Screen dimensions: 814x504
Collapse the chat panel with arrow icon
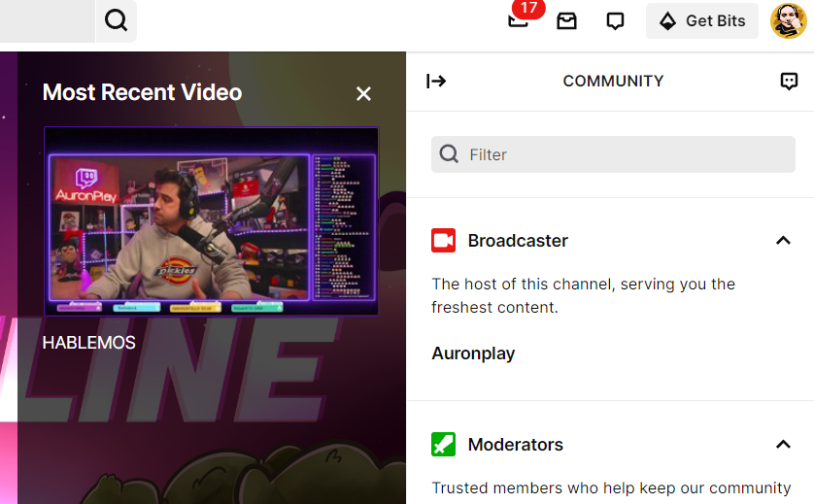pyautogui.click(x=436, y=81)
